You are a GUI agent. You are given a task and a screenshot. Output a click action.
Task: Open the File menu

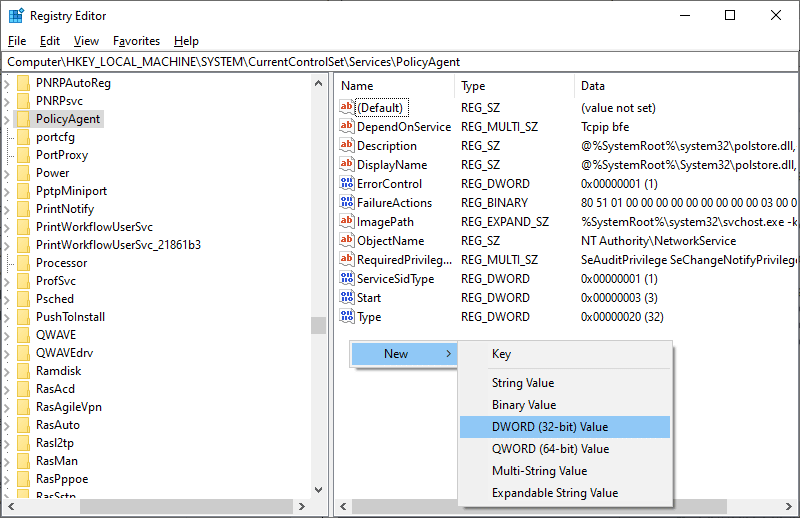pyautogui.click(x=17, y=41)
